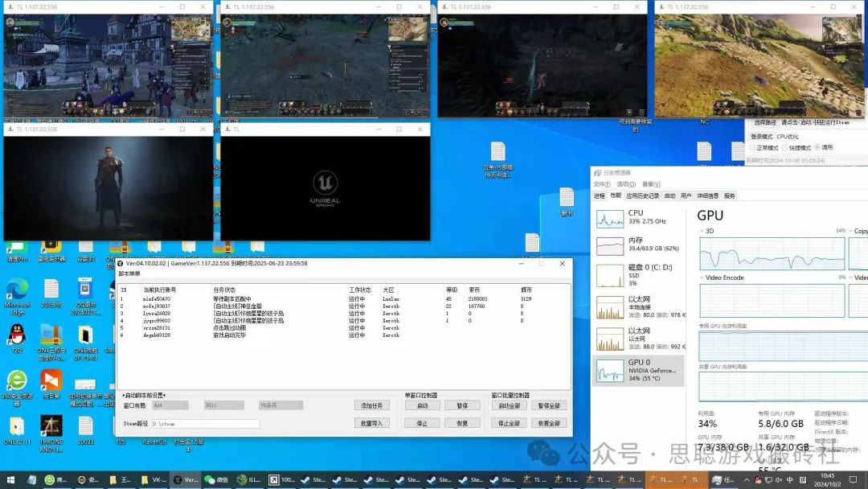Switch to the 进程 tab in Task Manager

(x=600, y=195)
